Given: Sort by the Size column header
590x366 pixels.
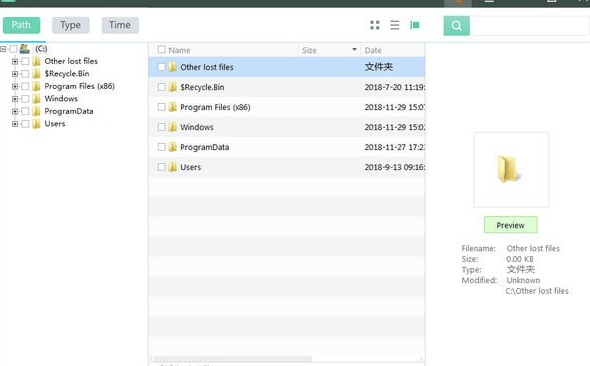Looking at the screenshot, I should (x=309, y=50).
